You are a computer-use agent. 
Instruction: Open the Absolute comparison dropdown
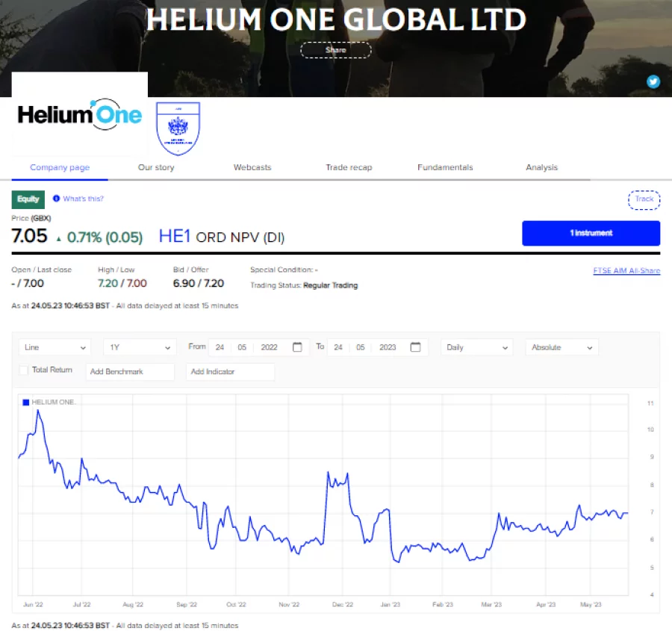point(561,346)
